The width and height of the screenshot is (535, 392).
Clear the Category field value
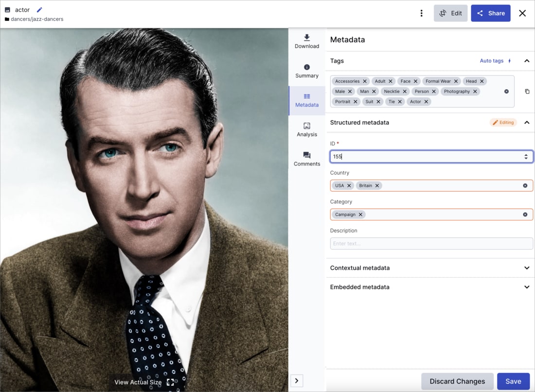point(524,214)
